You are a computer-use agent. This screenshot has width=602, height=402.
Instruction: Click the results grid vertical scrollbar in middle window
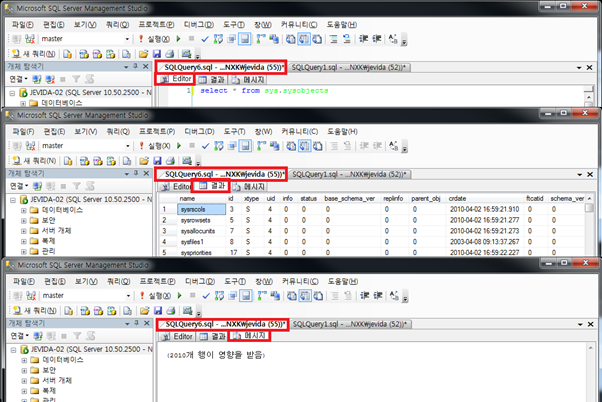pos(589,225)
